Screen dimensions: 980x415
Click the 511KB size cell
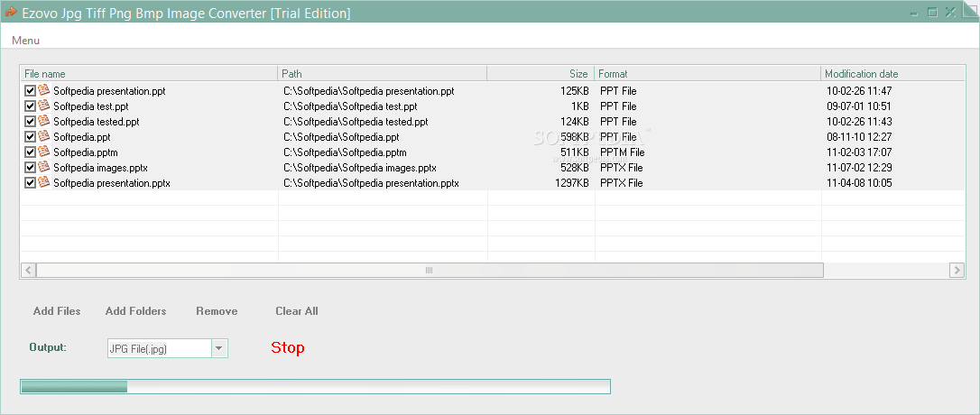point(575,152)
